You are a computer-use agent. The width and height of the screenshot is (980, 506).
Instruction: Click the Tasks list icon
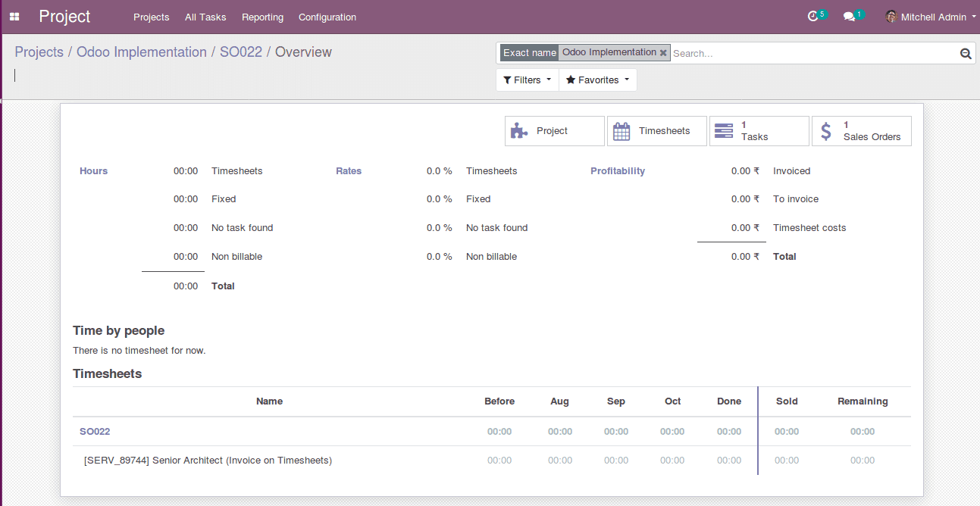click(x=724, y=131)
